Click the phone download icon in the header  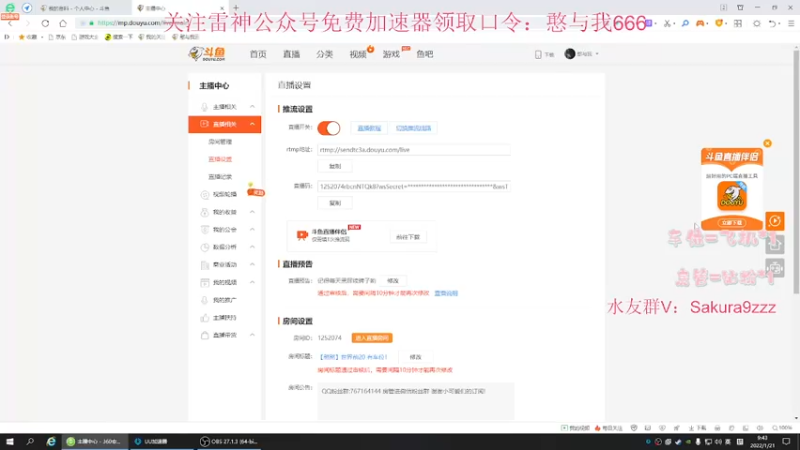538,54
